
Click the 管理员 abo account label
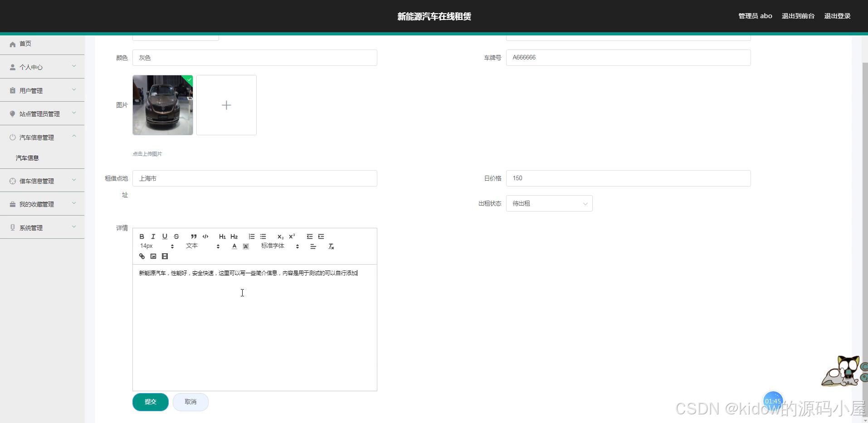tap(755, 16)
